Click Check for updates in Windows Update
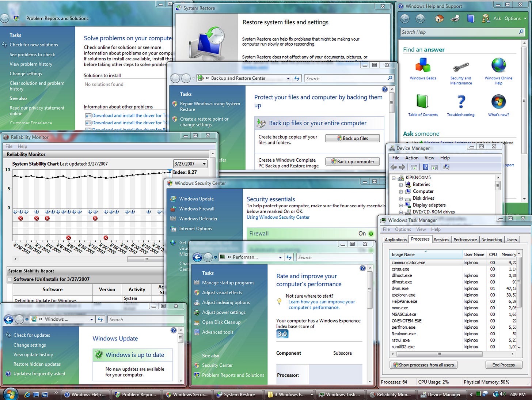The height and width of the screenshot is (400, 532). [x=31, y=335]
